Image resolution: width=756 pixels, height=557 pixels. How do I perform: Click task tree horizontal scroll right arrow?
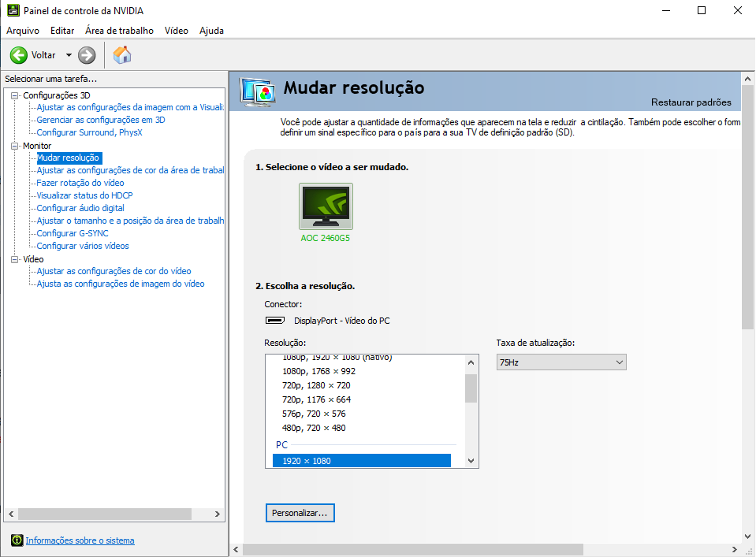pos(218,514)
